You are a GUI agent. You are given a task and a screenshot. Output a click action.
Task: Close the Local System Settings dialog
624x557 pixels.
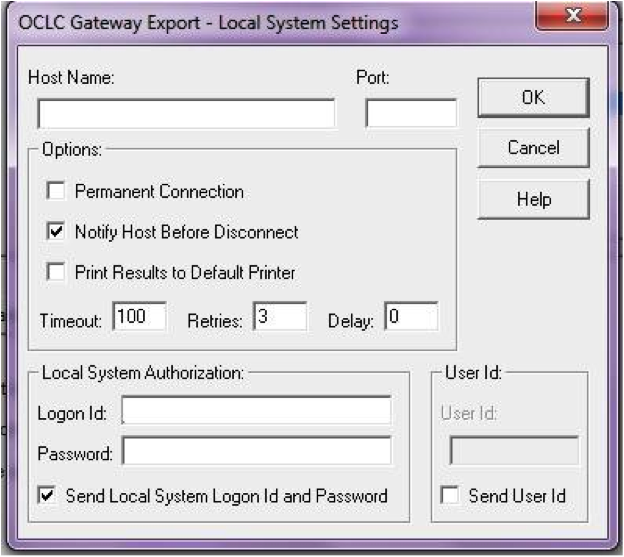point(572,15)
